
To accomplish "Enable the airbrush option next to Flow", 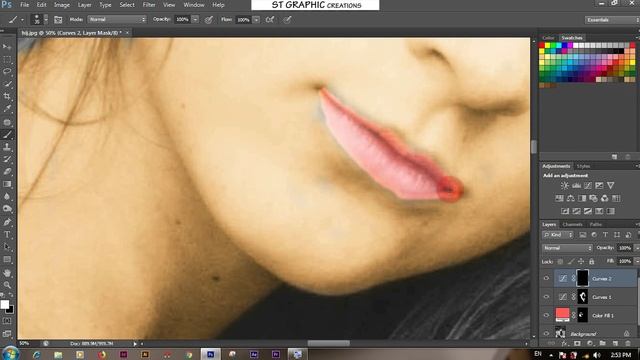I will 270,20.
